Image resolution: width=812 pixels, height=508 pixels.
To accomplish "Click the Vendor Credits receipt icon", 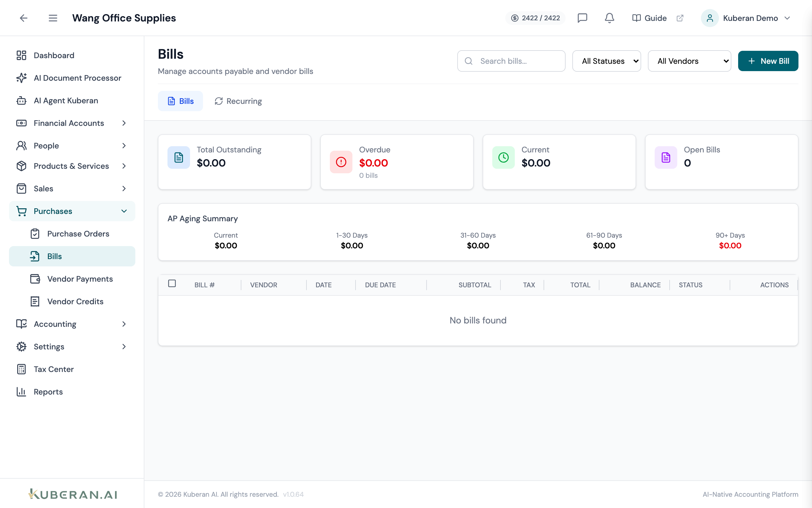I will [35, 301].
